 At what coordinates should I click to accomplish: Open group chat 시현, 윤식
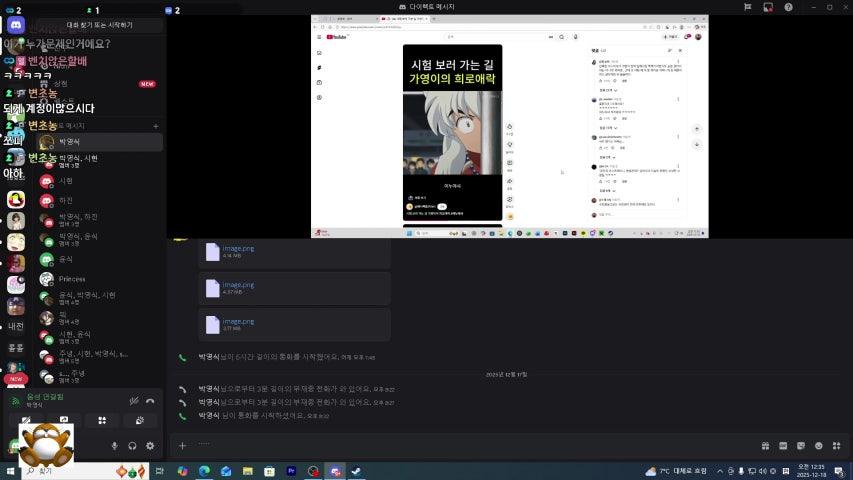pos(100,337)
